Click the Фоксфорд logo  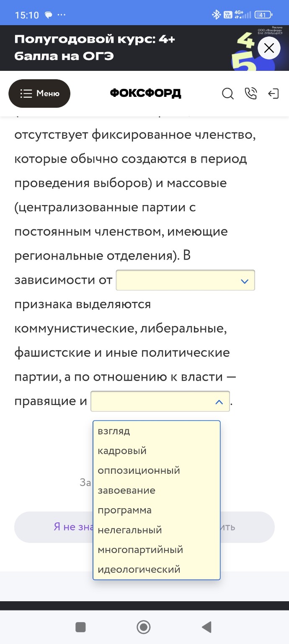coord(144,93)
